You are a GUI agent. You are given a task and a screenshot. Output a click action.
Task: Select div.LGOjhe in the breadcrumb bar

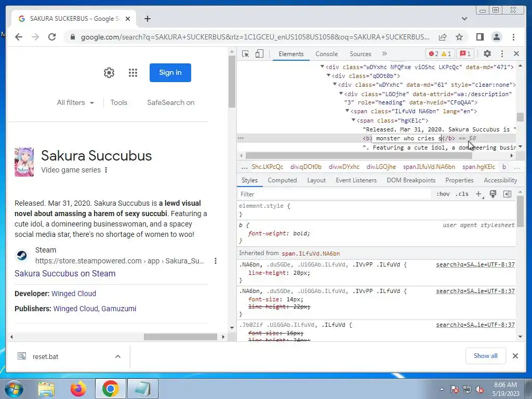[x=381, y=167]
